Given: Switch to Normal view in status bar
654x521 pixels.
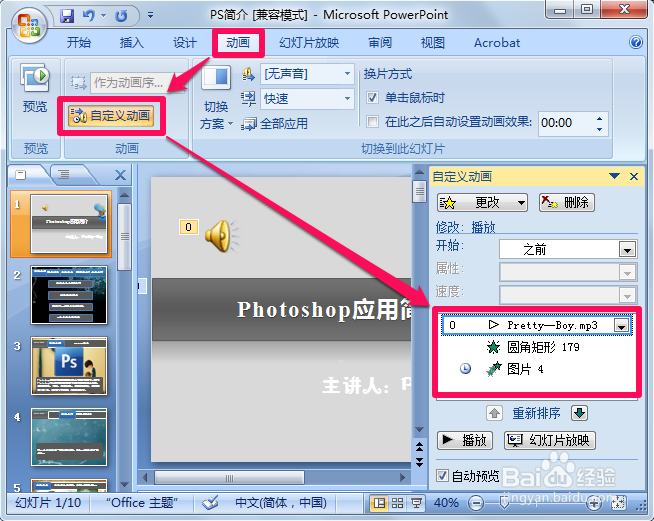Looking at the screenshot, I should [379, 503].
